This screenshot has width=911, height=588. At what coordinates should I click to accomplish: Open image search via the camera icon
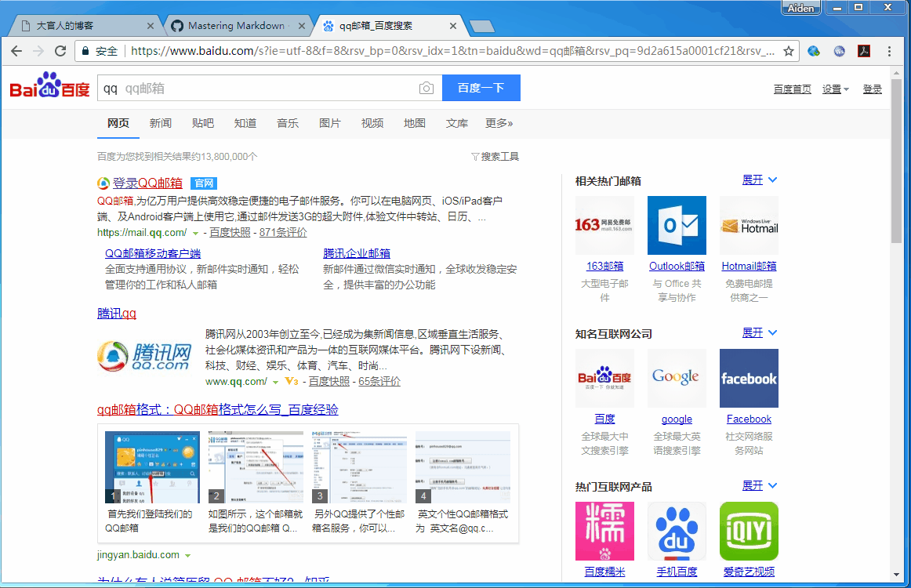coord(426,88)
